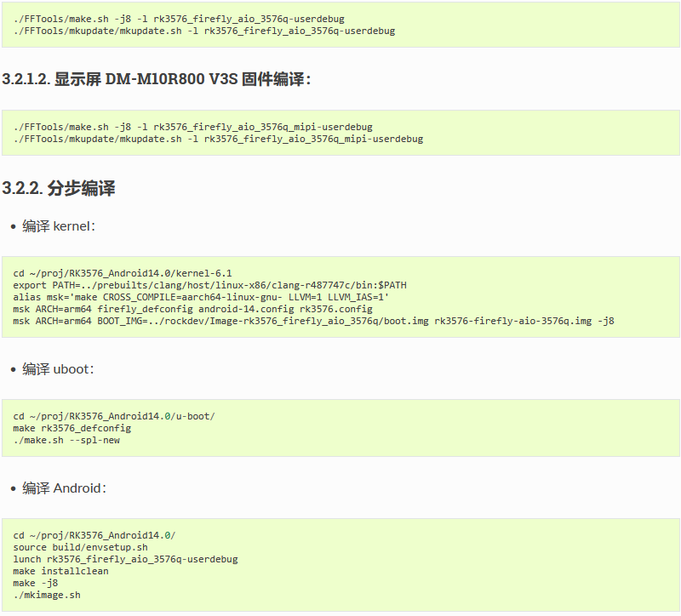
Task: Click the mkupdate.sh line ending '3576q_mipi-userdebug'
Action: [218, 139]
